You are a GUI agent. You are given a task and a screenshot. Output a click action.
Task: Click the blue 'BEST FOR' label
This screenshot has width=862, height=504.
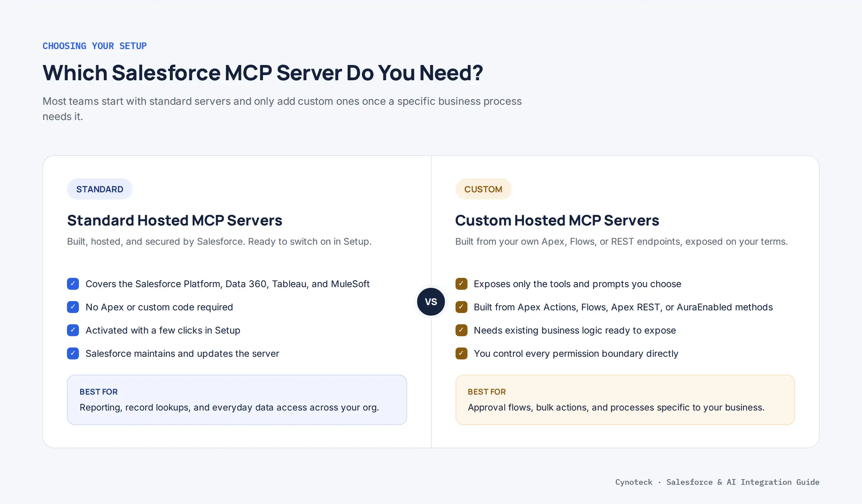(x=98, y=392)
